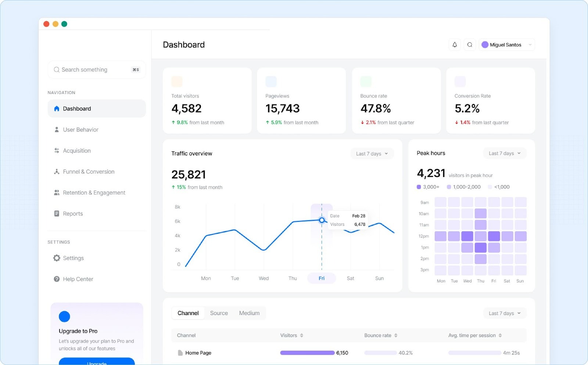Click the Funnel & Conversion icon
The height and width of the screenshot is (365, 588).
(x=57, y=171)
